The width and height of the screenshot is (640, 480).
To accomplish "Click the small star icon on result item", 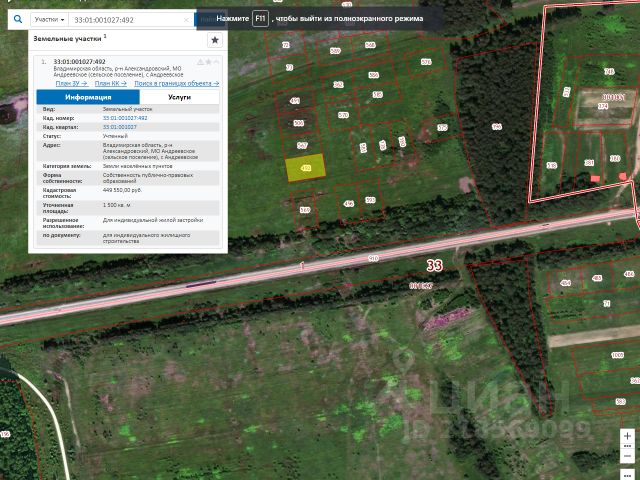I will point(209,62).
